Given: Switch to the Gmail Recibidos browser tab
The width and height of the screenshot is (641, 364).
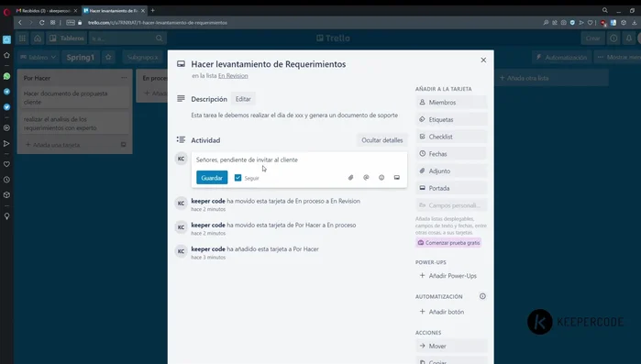Looking at the screenshot, I should [x=45, y=11].
